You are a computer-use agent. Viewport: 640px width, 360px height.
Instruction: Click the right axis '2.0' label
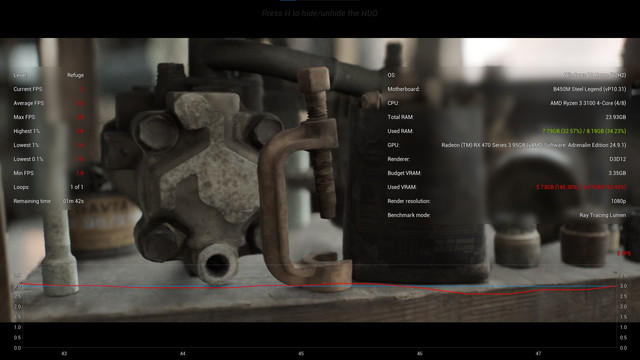pos(623,307)
